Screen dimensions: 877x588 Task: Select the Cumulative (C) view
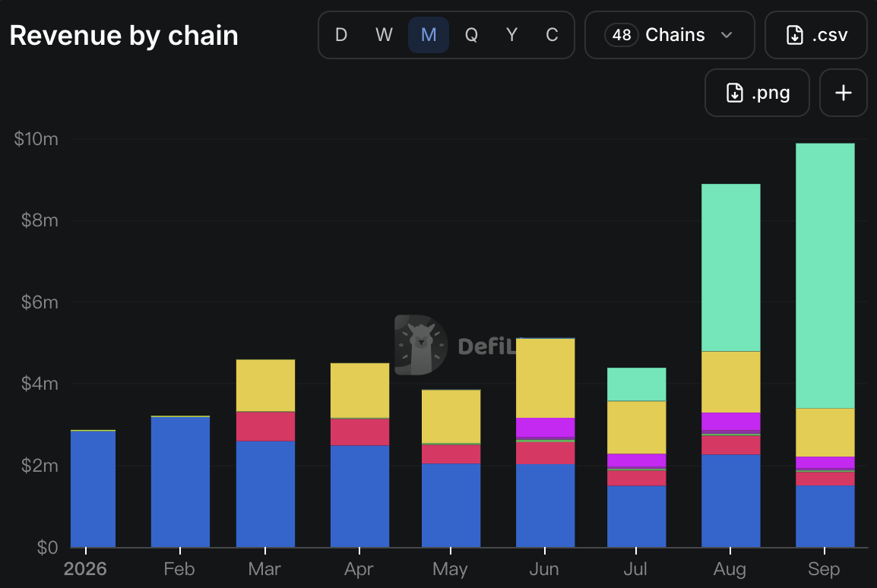point(552,35)
